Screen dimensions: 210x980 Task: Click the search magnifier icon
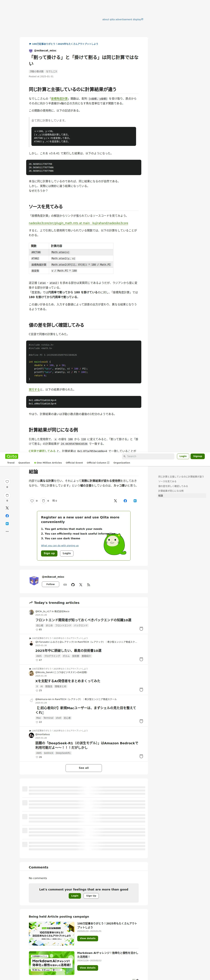[x=124, y=456]
